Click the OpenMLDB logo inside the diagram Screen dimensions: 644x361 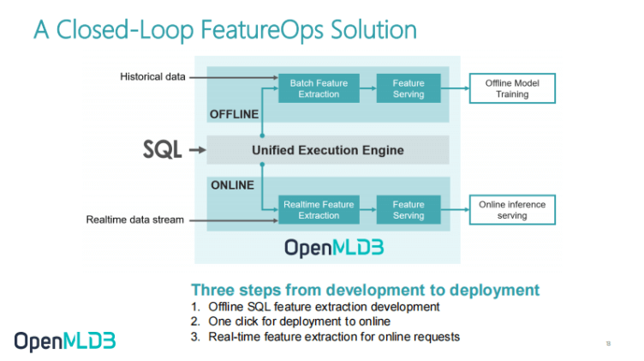(x=334, y=248)
